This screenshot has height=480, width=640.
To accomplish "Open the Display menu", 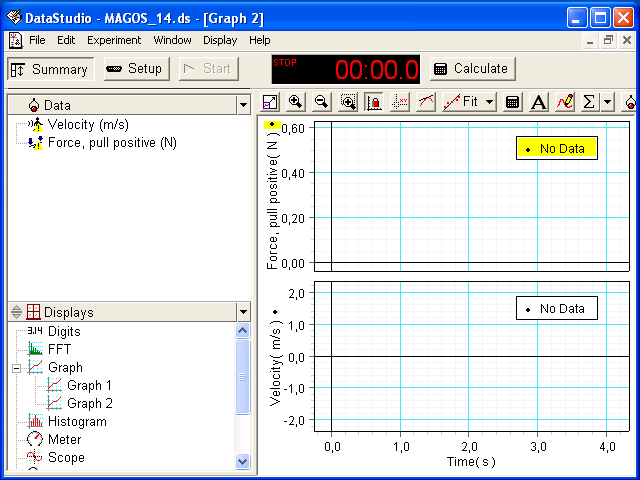I will (220, 40).
